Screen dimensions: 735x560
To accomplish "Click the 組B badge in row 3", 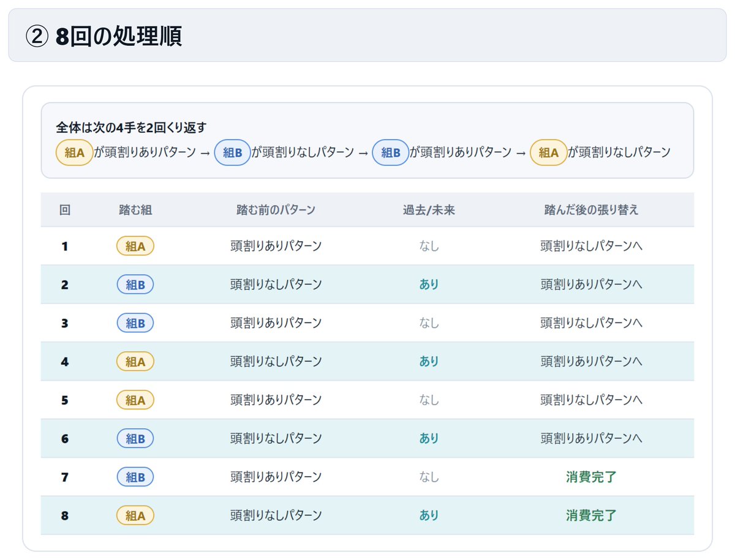I will tap(135, 323).
